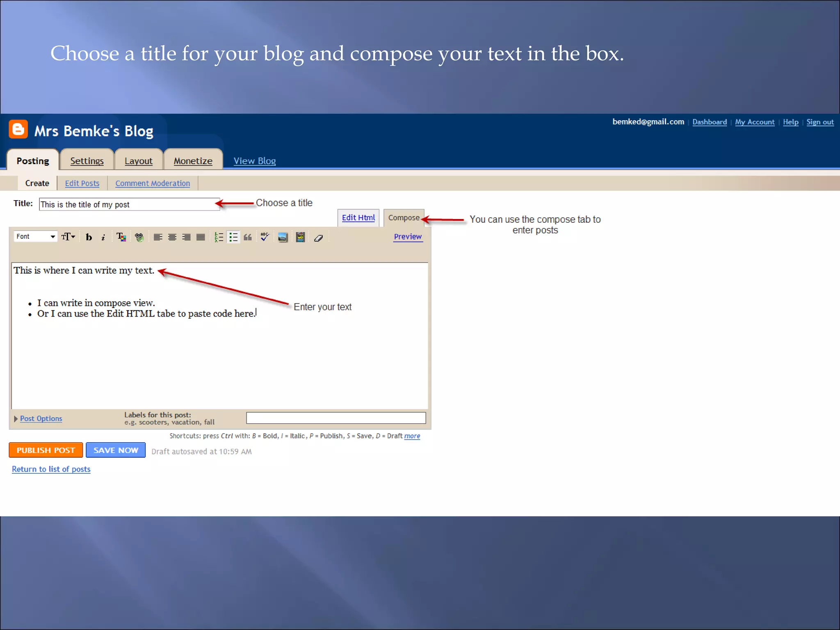840x630 pixels.
Task: Apply blockquote formatting
Action: pyautogui.click(x=248, y=237)
